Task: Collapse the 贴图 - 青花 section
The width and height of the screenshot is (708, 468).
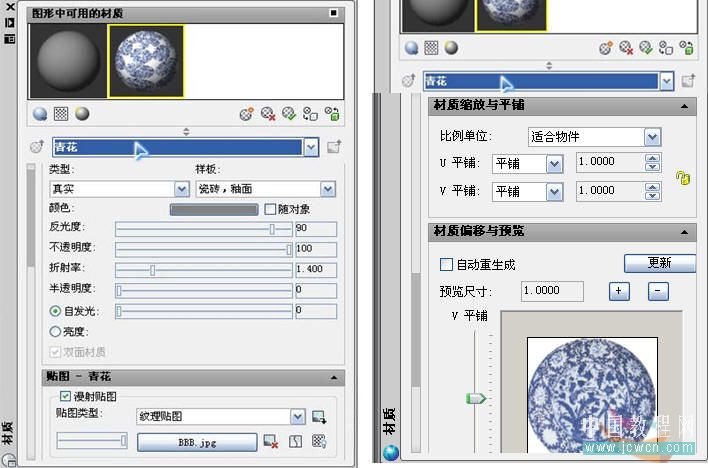Action: tap(334, 377)
